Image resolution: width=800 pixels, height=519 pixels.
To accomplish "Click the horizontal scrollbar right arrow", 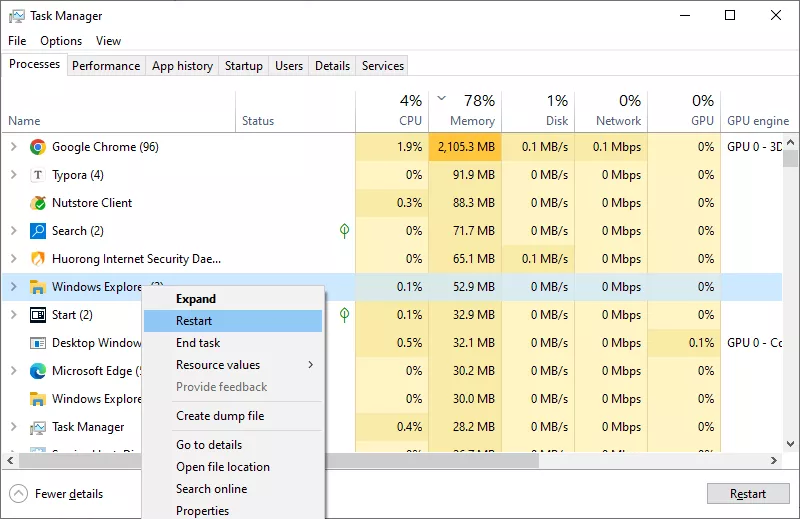I will (774, 461).
